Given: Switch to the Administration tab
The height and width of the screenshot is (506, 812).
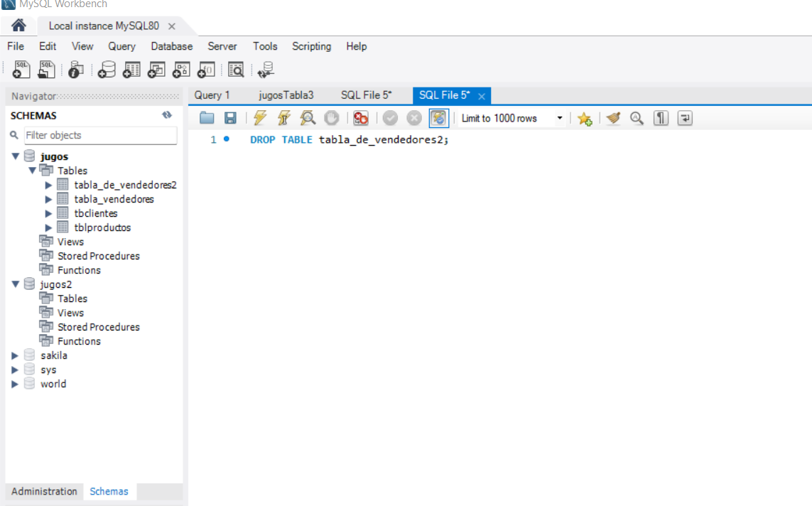Looking at the screenshot, I should point(44,492).
